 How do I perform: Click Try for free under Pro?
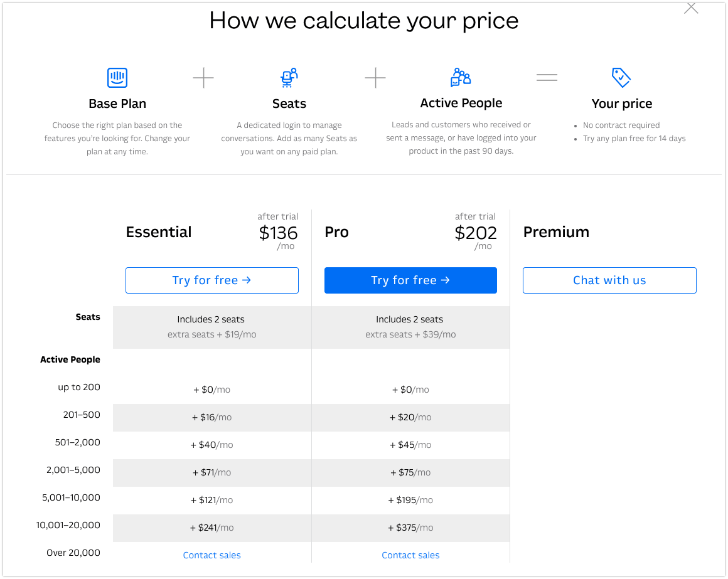pyautogui.click(x=410, y=280)
